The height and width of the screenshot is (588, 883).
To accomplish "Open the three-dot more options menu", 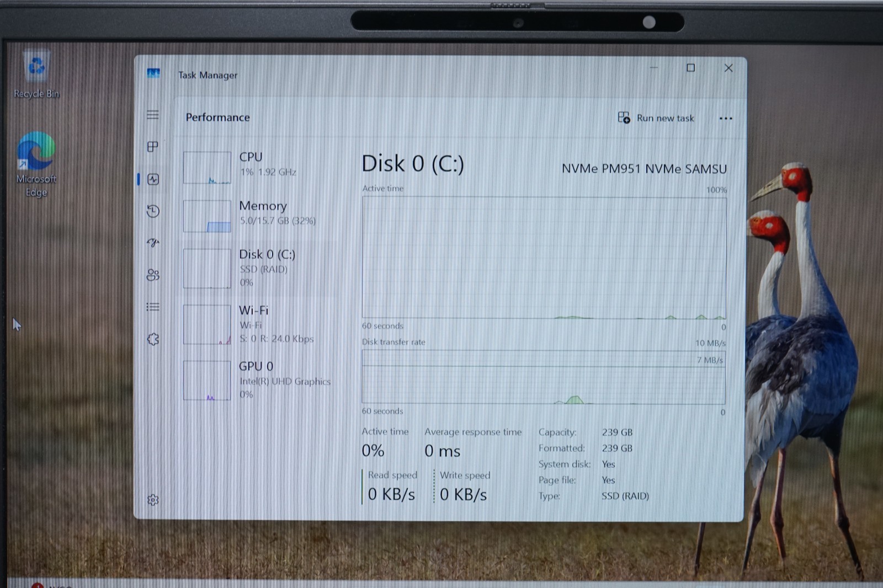I will 726,118.
